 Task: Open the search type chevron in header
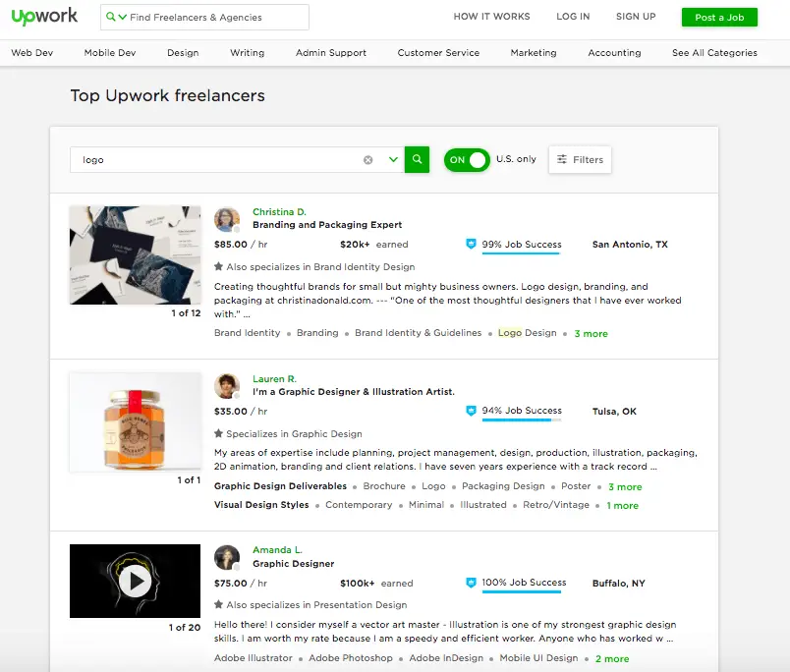pyautogui.click(x=123, y=17)
